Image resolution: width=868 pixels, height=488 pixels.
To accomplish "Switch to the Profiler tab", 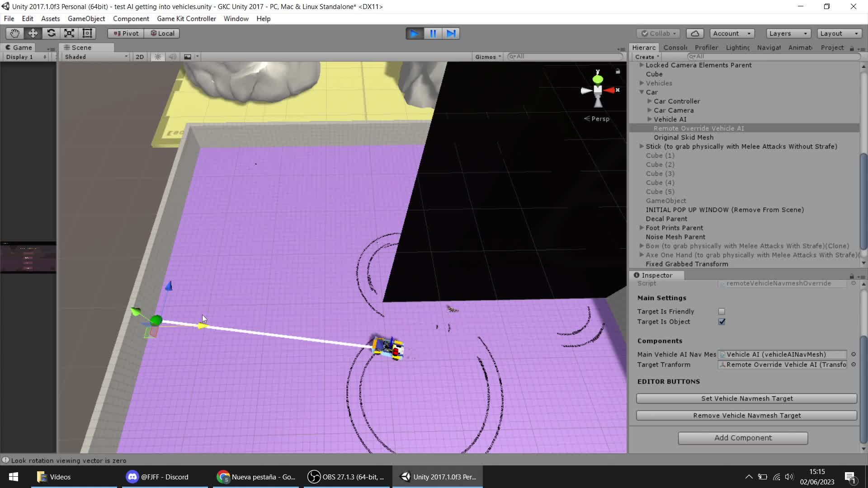I will 706,47.
